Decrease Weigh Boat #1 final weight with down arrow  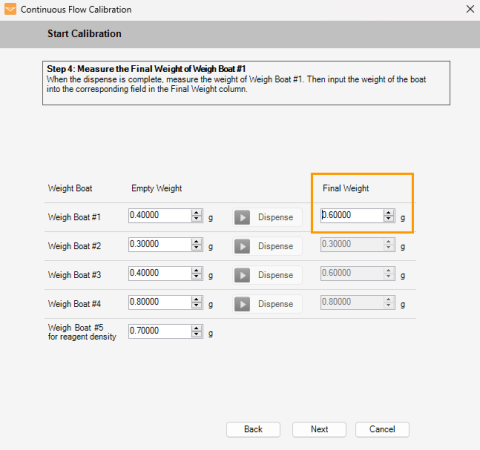click(389, 219)
